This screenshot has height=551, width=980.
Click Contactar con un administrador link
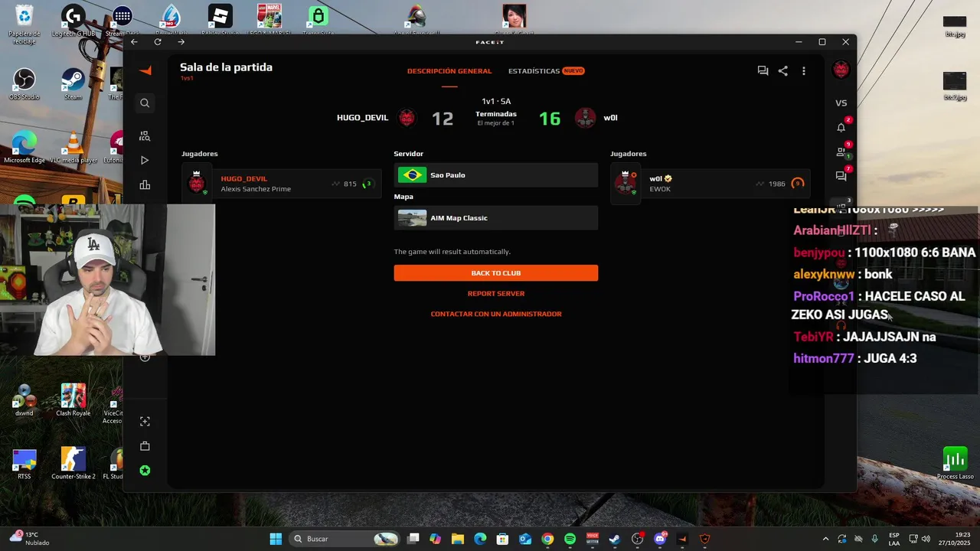(x=496, y=314)
